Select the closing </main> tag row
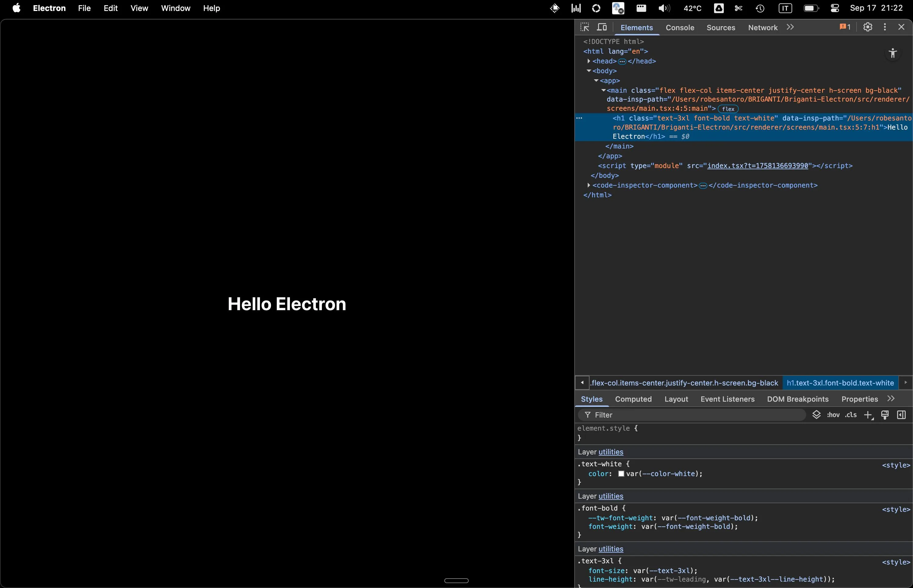 click(x=619, y=146)
